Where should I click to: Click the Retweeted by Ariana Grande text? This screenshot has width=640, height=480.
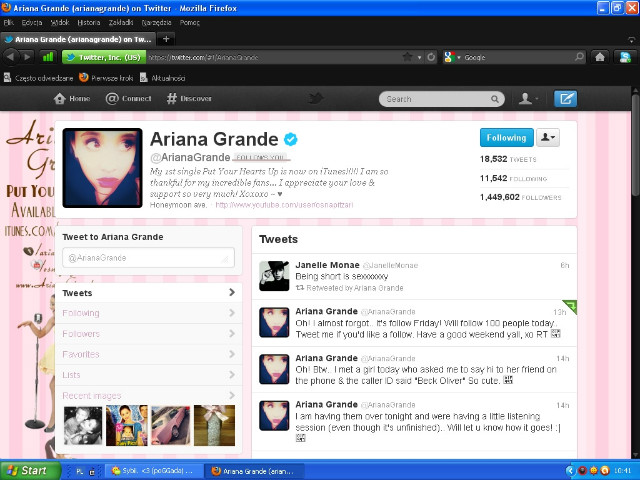pyautogui.click(x=355, y=288)
